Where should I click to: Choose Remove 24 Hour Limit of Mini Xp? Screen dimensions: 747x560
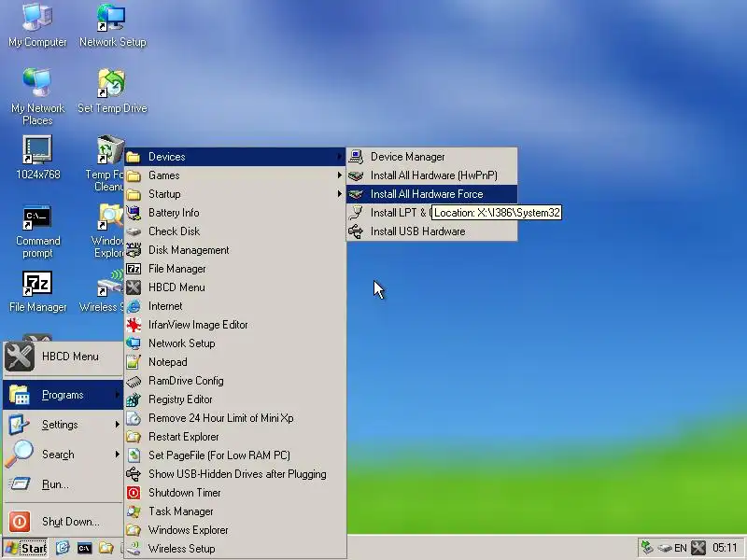tap(234, 418)
